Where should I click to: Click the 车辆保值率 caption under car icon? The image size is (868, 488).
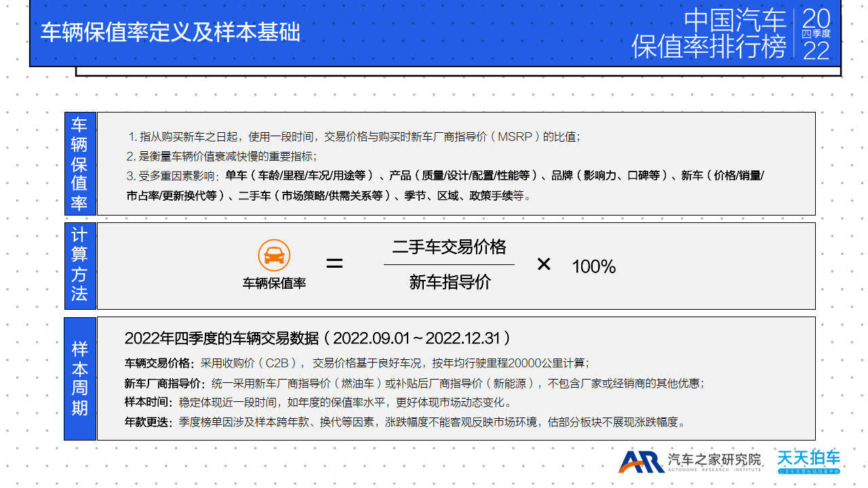pyautogui.click(x=274, y=283)
